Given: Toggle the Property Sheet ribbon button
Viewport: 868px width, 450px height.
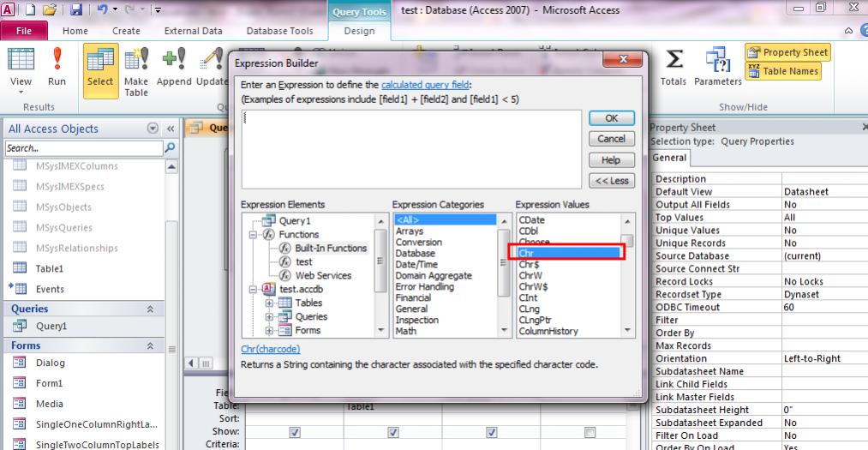Looking at the screenshot, I should [788, 52].
